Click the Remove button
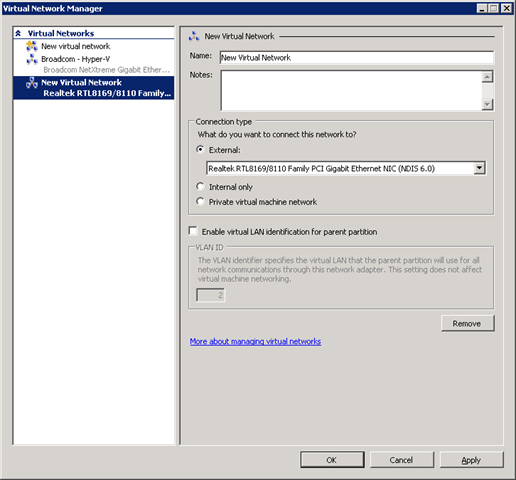The height and width of the screenshot is (480, 516). pos(467,323)
